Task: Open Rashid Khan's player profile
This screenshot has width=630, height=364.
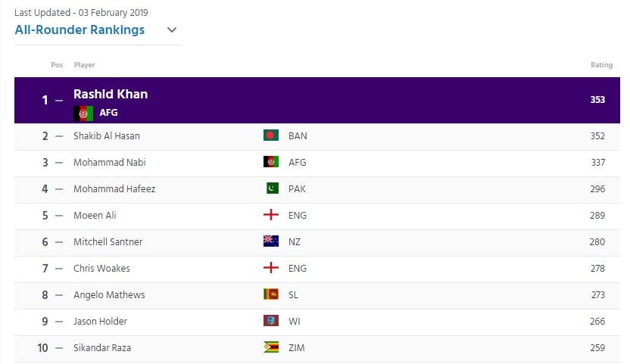Action: pyautogui.click(x=111, y=94)
